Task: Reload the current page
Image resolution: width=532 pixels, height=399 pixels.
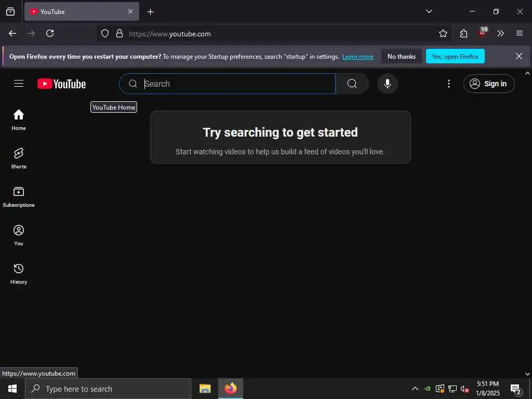Action: click(x=50, y=33)
